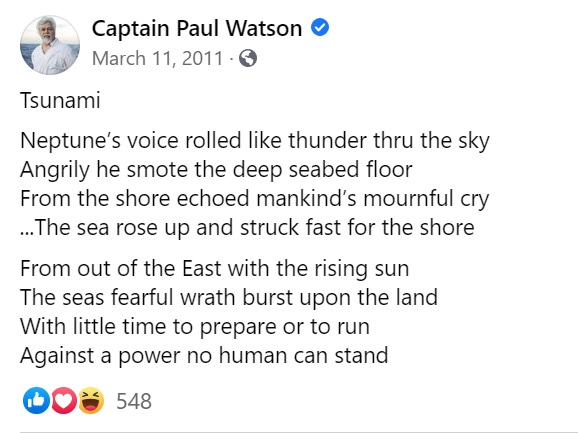Open the 548 reactions count list
The height and width of the screenshot is (433, 578).
pyautogui.click(x=134, y=401)
